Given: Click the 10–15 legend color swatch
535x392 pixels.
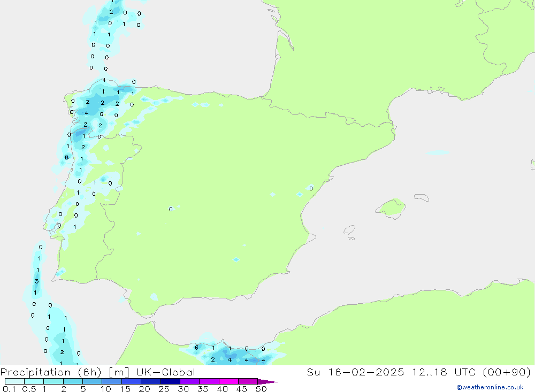Looking at the screenshot, I should tap(112, 381).
